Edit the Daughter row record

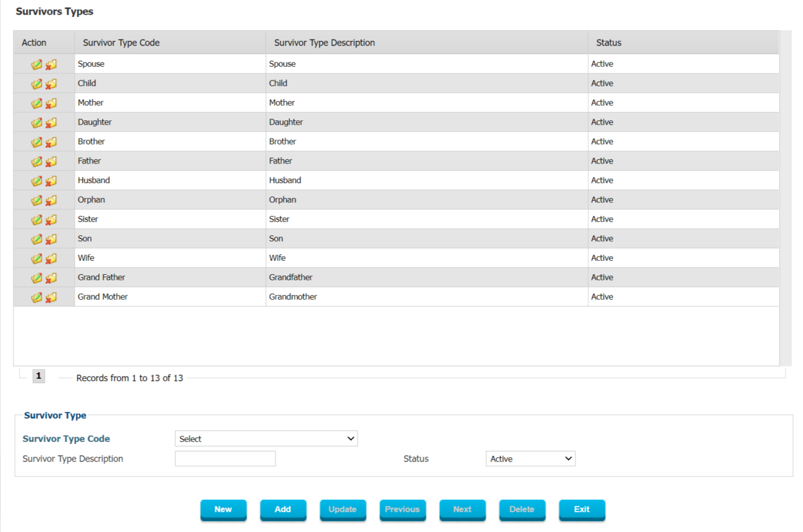click(x=36, y=123)
